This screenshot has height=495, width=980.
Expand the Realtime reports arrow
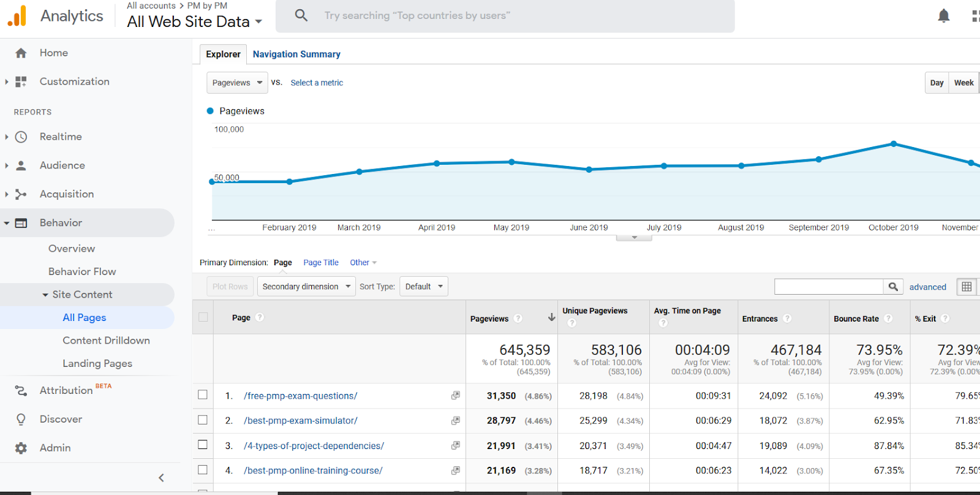click(7, 137)
